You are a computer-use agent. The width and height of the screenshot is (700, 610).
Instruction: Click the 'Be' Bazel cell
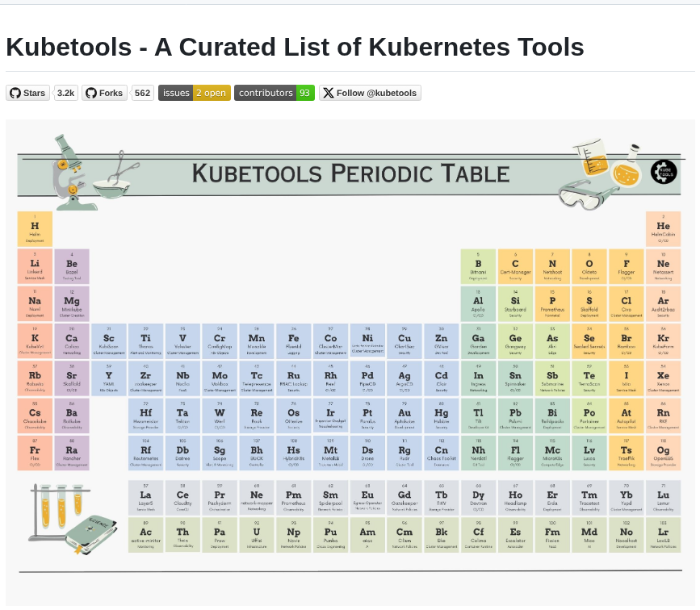72,266
